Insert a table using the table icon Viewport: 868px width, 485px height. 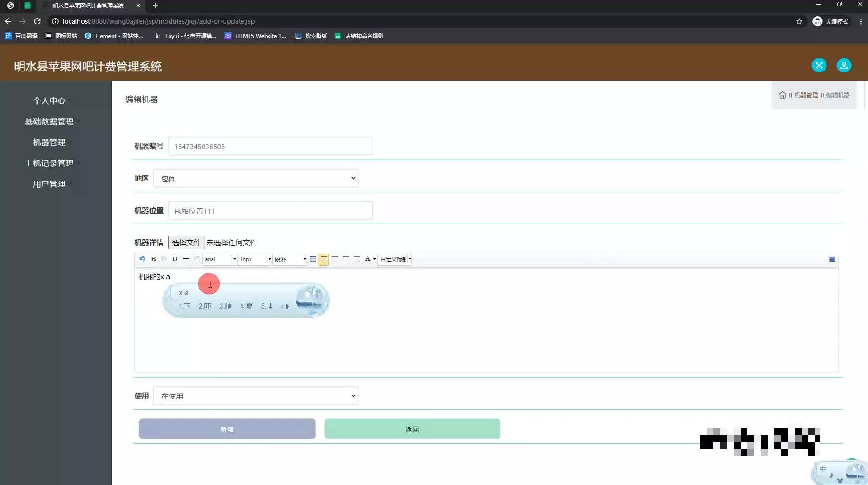[x=313, y=259]
